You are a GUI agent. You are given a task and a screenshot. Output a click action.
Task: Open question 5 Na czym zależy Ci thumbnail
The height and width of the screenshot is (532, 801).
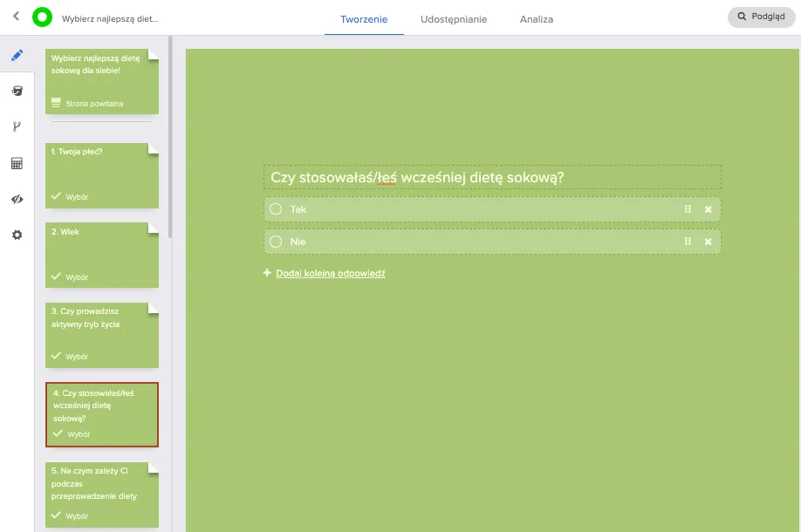[x=102, y=494]
